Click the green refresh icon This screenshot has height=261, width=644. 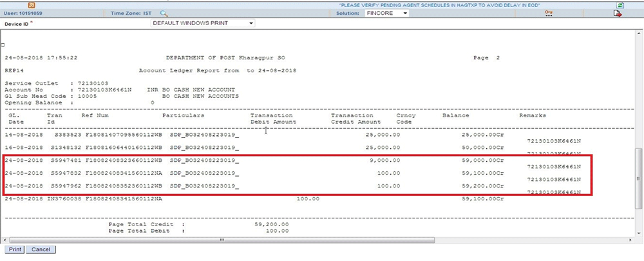620,5
